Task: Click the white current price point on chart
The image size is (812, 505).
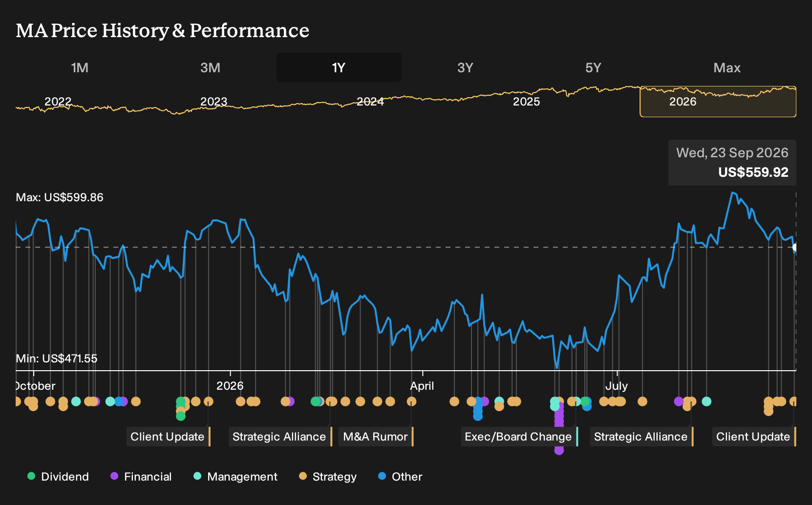Action: click(x=795, y=248)
